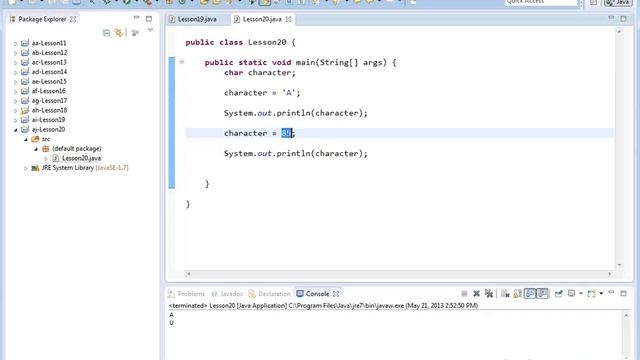Toggle Link with Editor in Package Explorer
The image size is (640, 360).
pos(118,33)
